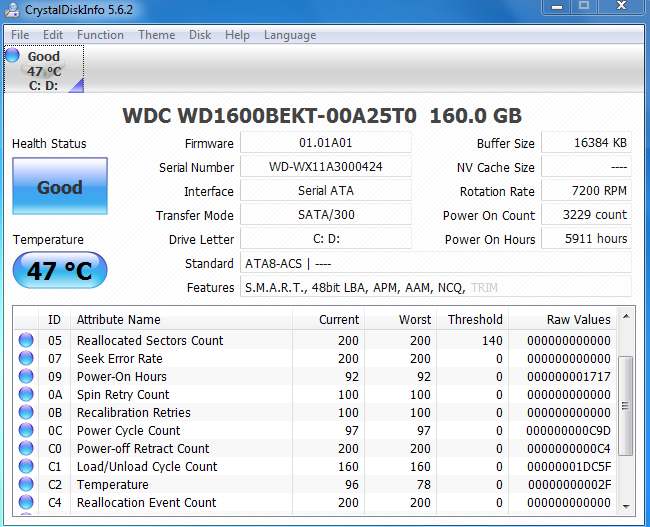
Task: Select the Power-off Retract Count row
Action: click(315, 449)
